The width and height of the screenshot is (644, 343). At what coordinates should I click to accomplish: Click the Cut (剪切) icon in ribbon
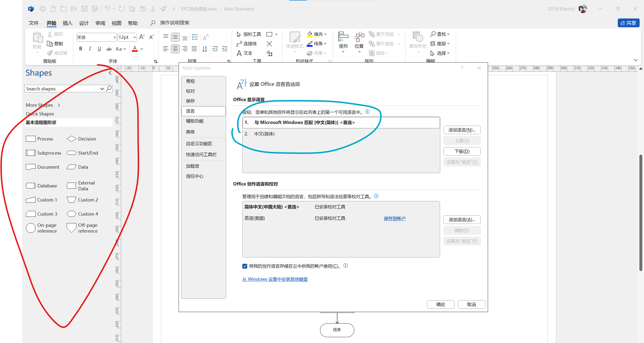click(x=50, y=34)
